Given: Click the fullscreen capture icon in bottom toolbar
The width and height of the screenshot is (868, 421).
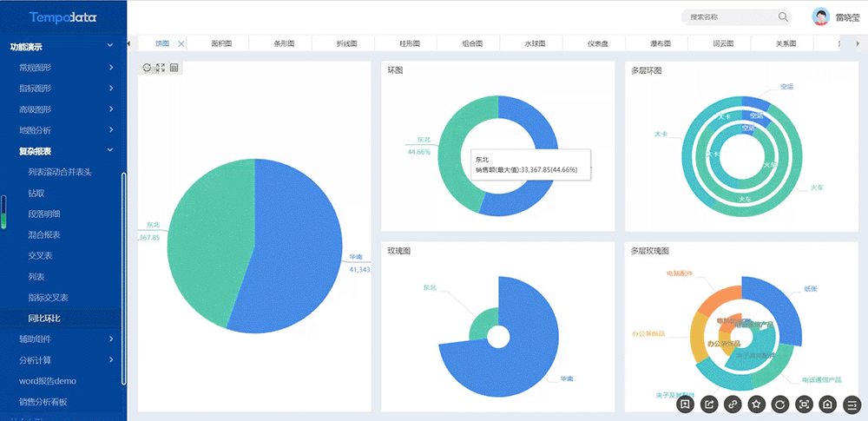Looking at the screenshot, I should pyautogui.click(x=804, y=405).
